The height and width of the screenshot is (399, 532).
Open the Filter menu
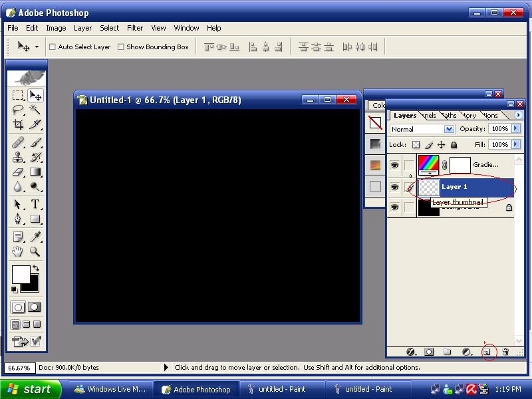point(135,28)
